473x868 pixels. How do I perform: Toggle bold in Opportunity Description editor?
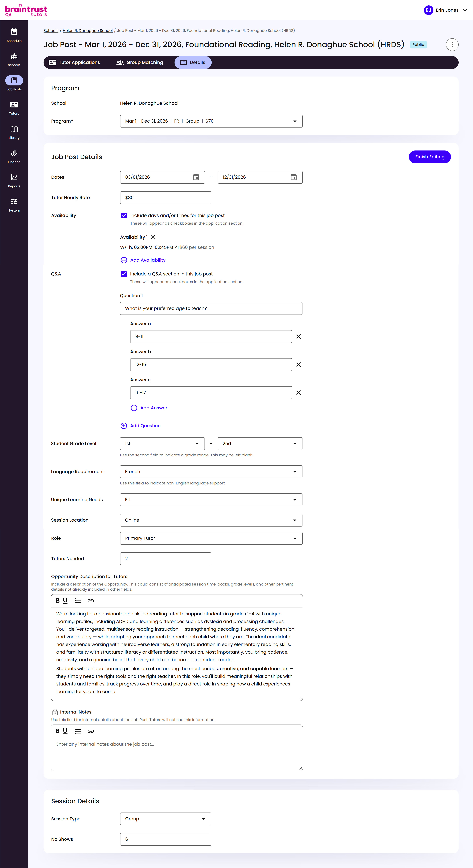point(58,601)
